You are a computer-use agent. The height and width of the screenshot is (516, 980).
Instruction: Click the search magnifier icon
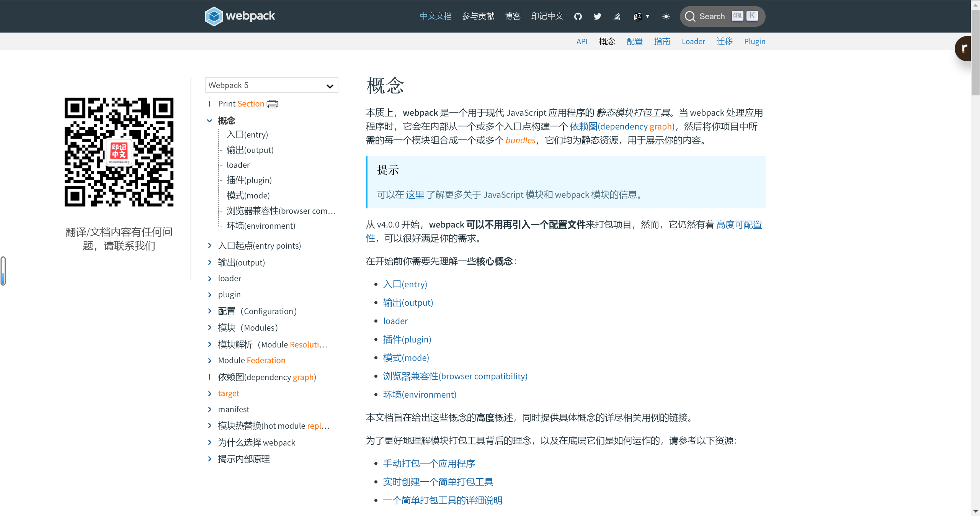coord(690,16)
